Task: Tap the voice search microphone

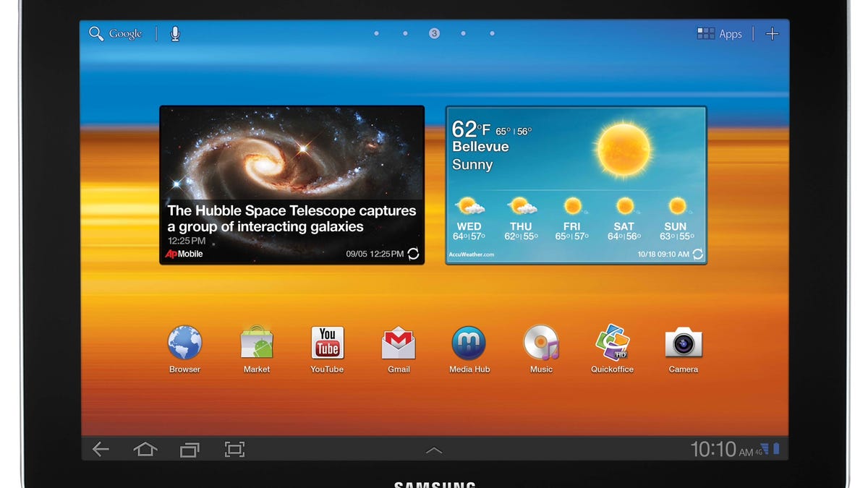Action: point(175,34)
